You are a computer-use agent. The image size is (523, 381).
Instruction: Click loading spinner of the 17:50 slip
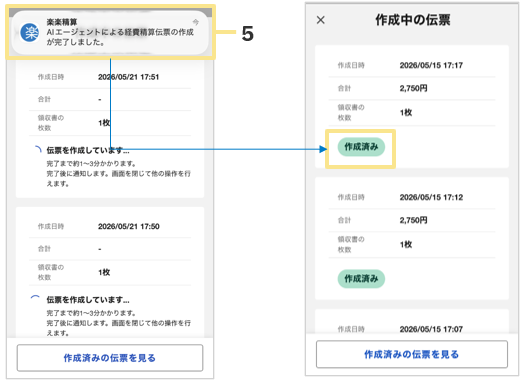tap(35, 298)
